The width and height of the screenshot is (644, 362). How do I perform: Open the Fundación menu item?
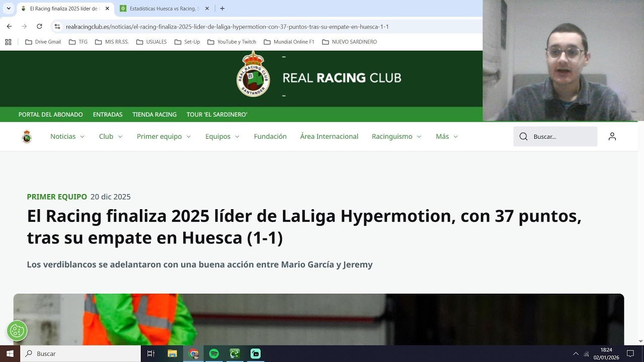270,136
